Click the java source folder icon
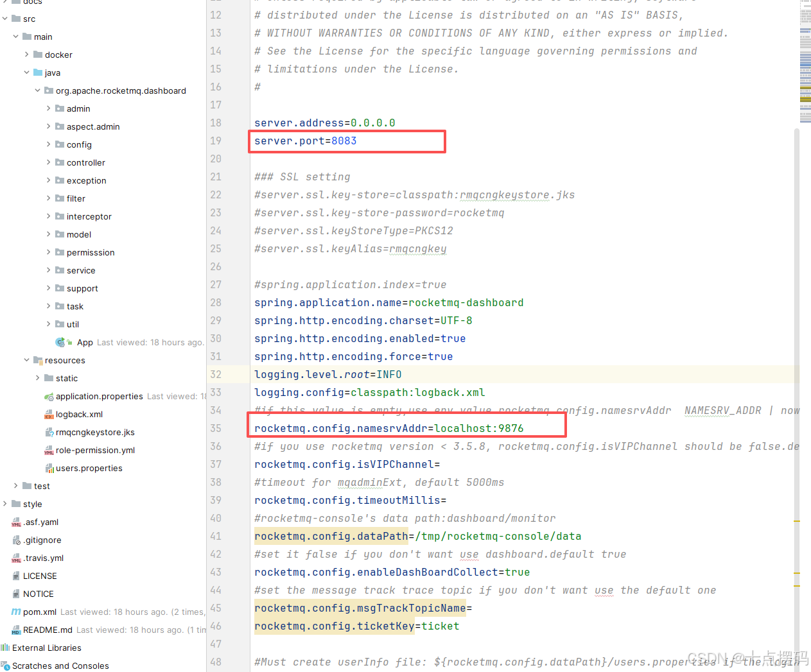The image size is (811, 672). pos(38,73)
